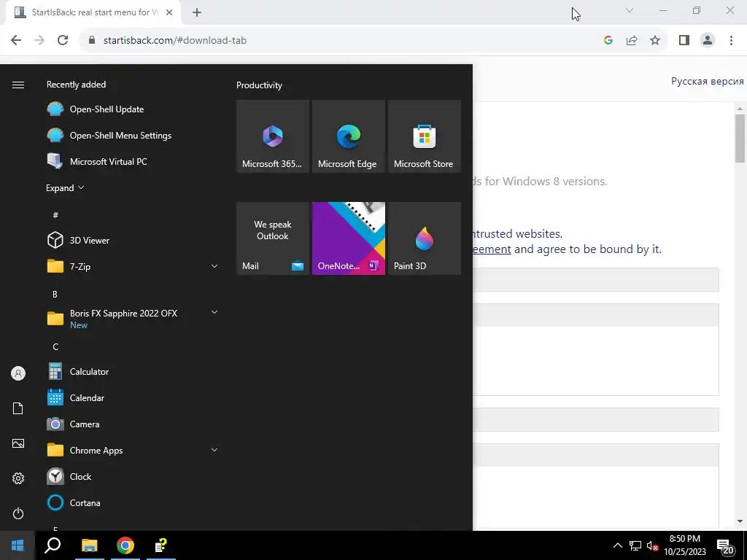Open the Paint 3D tile
This screenshot has height=560, width=747.
click(x=425, y=238)
